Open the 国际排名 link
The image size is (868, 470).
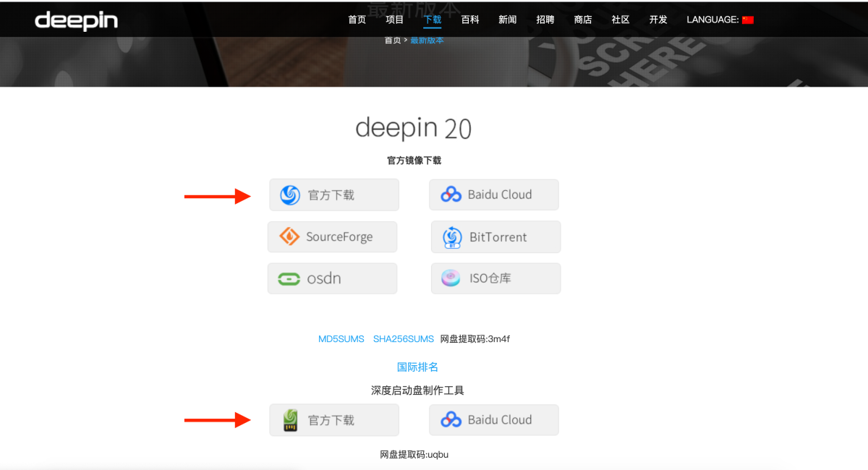418,367
